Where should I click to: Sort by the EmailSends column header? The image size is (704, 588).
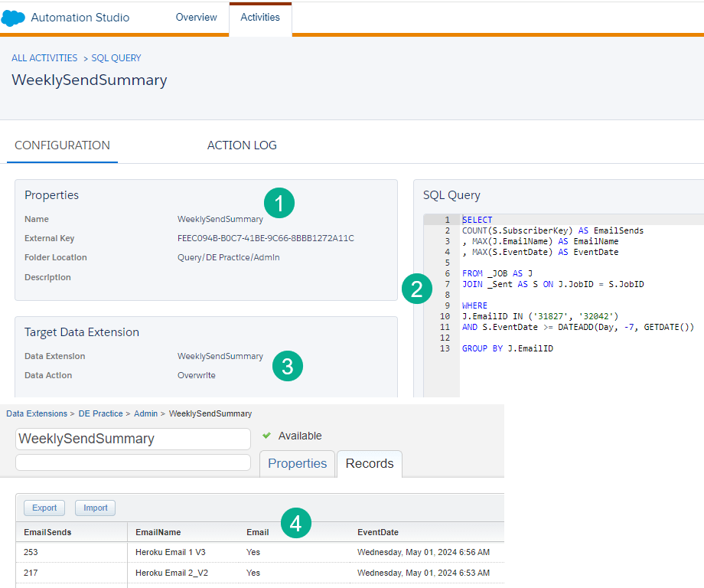(47, 532)
